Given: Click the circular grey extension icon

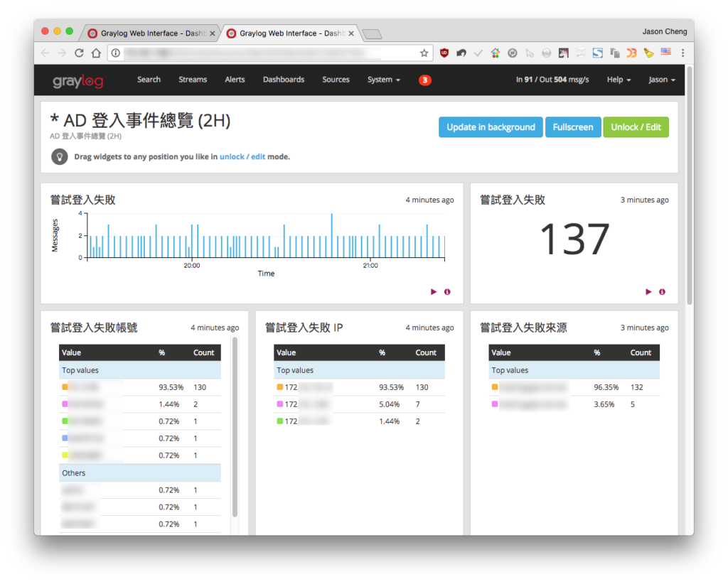Looking at the screenshot, I should (513, 53).
